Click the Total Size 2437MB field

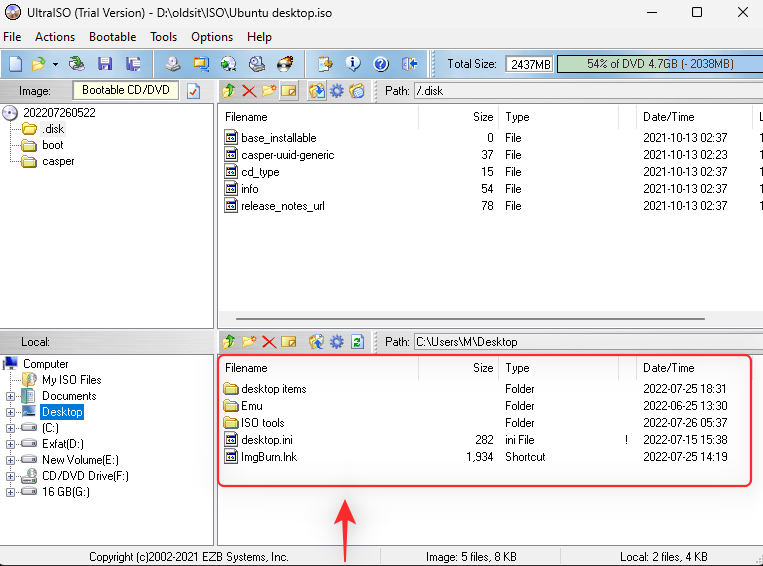pos(529,64)
